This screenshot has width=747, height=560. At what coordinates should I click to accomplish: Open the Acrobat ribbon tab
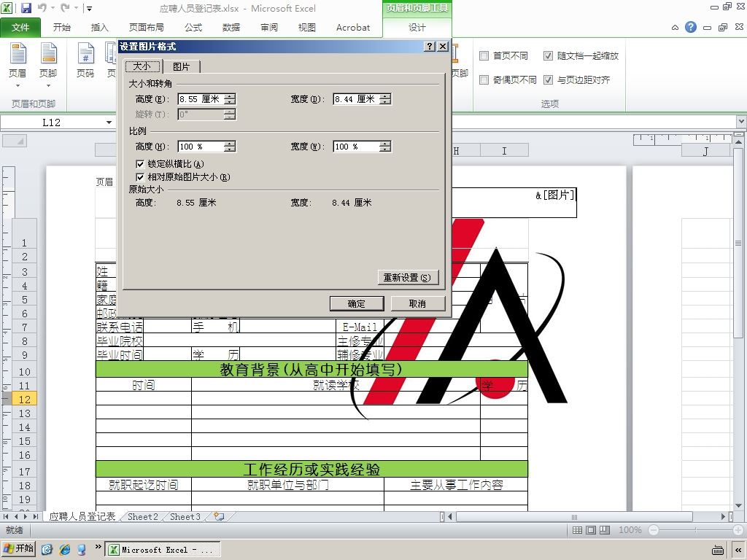353,28
